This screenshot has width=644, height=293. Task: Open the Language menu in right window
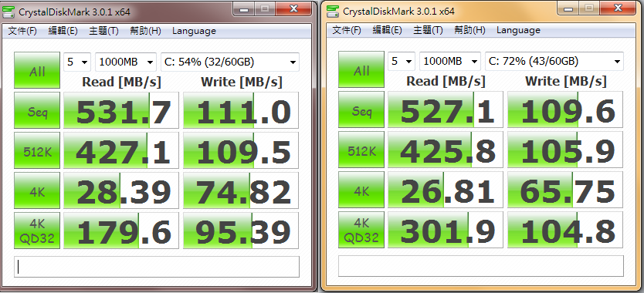[518, 30]
